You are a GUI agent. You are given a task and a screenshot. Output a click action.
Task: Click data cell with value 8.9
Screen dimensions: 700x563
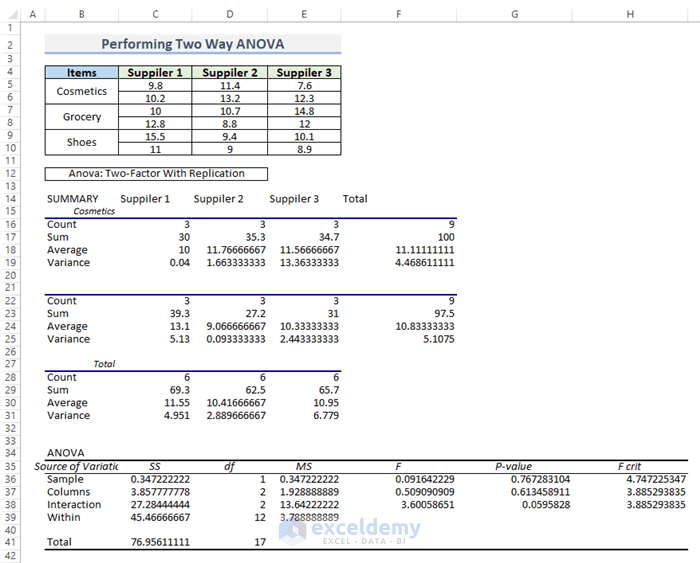[x=304, y=149]
